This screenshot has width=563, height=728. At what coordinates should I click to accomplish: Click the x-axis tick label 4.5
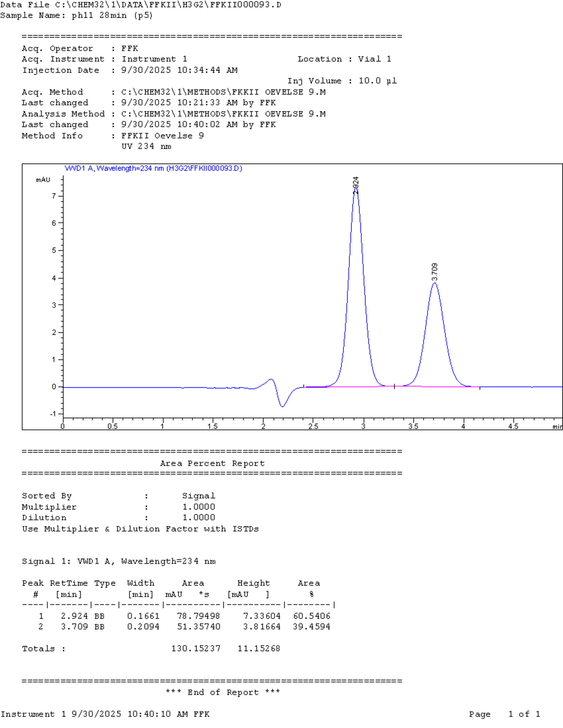pyautogui.click(x=513, y=427)
